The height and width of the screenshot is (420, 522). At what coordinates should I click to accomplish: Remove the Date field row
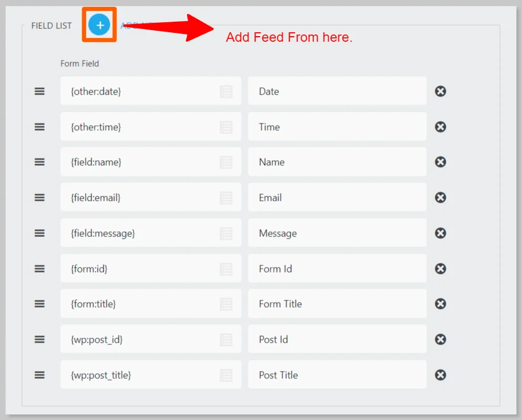[440, 91]
